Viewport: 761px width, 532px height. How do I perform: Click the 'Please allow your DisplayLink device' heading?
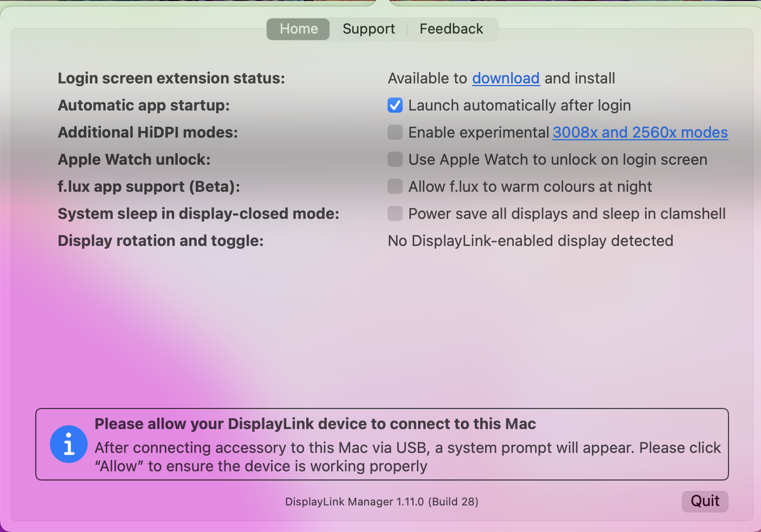(x=315, y=424)
